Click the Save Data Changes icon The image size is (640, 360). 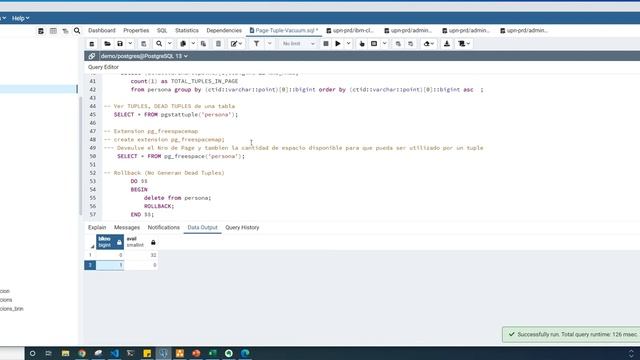click(x=144, y=44)
